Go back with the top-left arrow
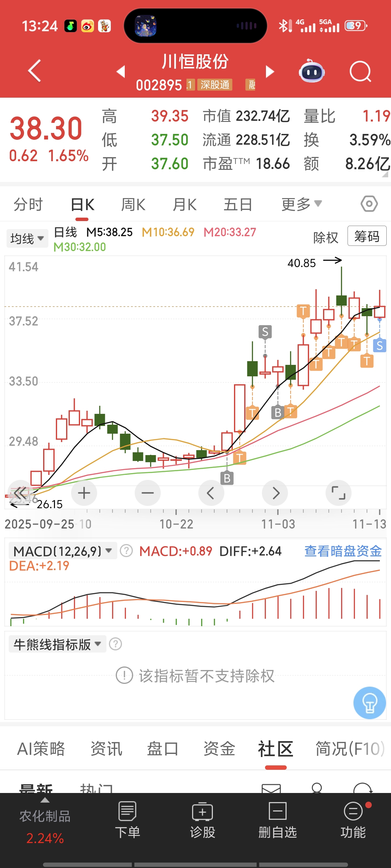 click(34, 71)
